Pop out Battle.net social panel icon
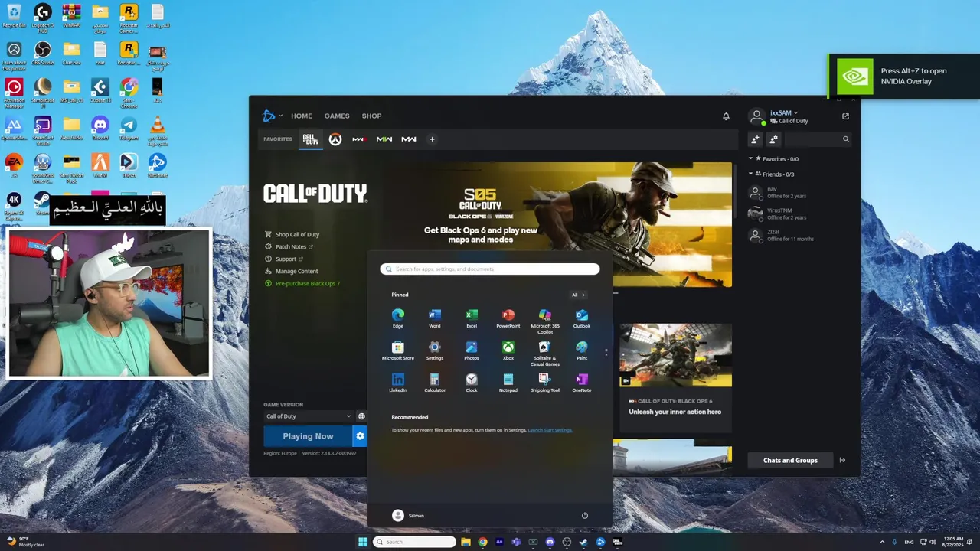 [x=845, y=116]
